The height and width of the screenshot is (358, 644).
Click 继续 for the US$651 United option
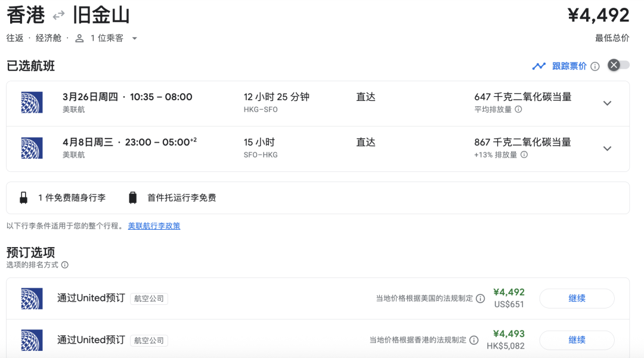pyautogui.click(x=577, y=298)
